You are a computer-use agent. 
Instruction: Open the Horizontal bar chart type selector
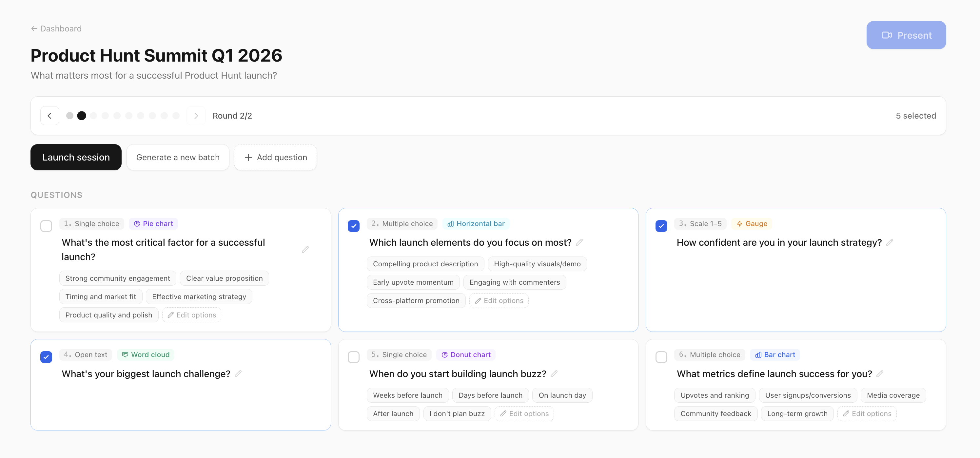pyautogui.click(x=476, y=224)
